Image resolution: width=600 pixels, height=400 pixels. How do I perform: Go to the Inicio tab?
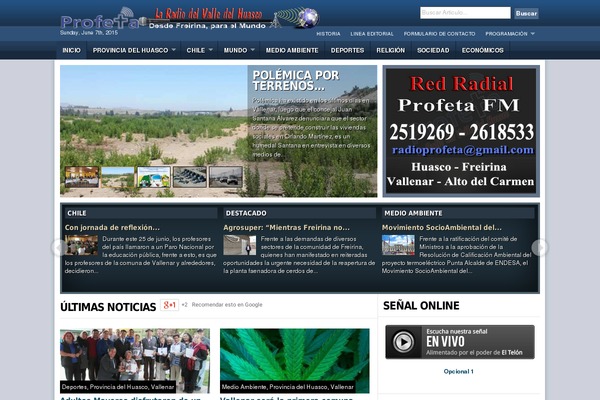72,50
